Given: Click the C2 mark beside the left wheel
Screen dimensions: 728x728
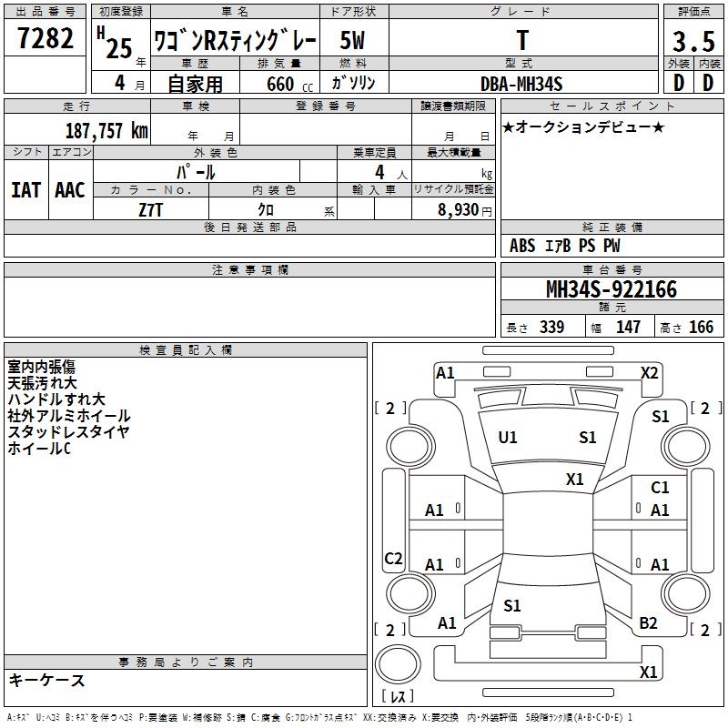Looking at the screenshot, I should pos(393,559).
